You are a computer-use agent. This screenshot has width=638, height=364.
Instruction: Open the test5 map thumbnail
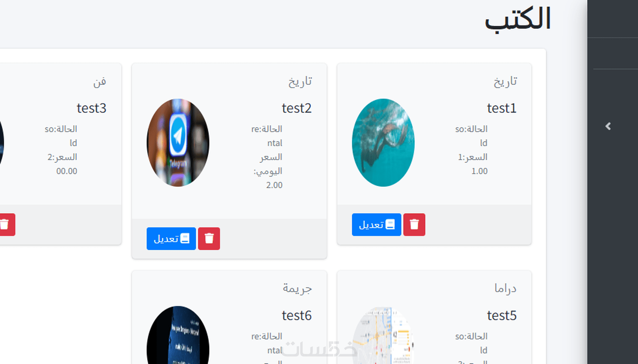[383, 335]
